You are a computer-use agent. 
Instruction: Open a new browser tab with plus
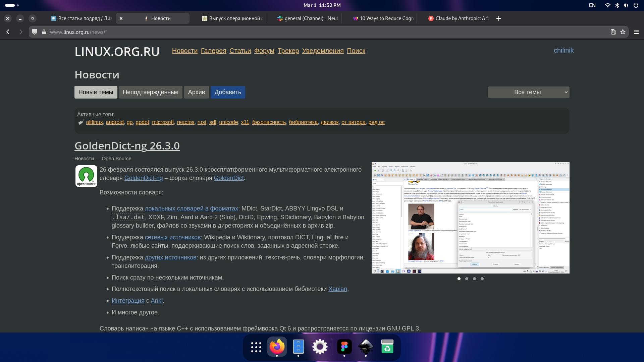click(x=499, y=18)
